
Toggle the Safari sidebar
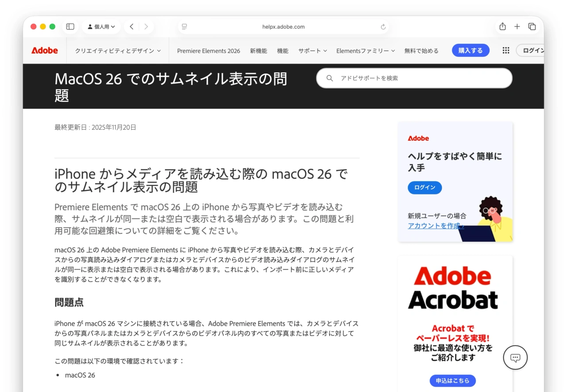coord(70,27)
